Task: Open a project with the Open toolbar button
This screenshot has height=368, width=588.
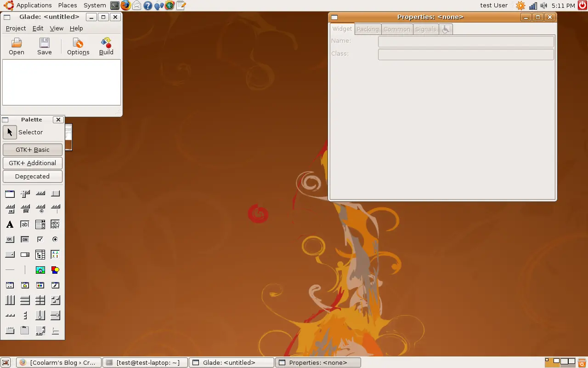Action: [17, 46]
